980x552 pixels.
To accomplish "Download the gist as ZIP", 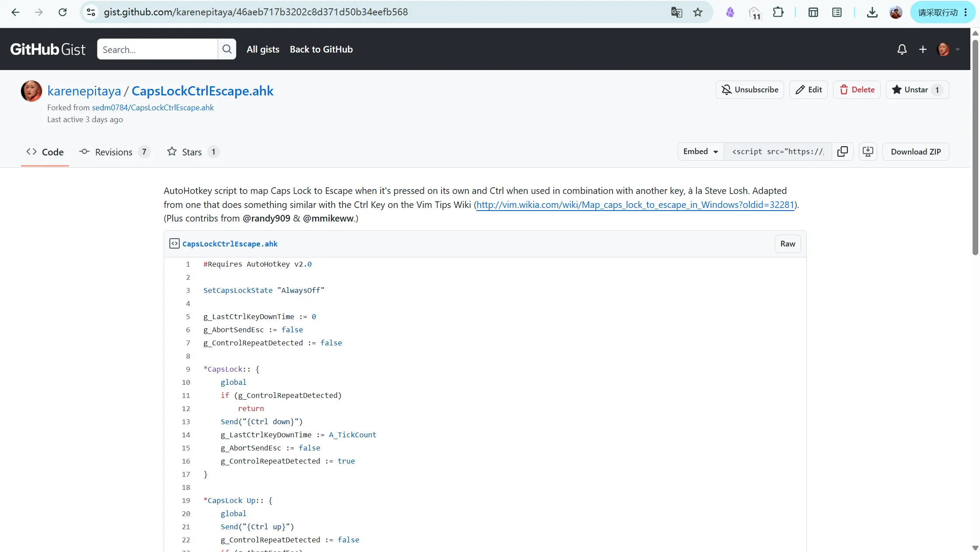I will click(x=916, y=151).
